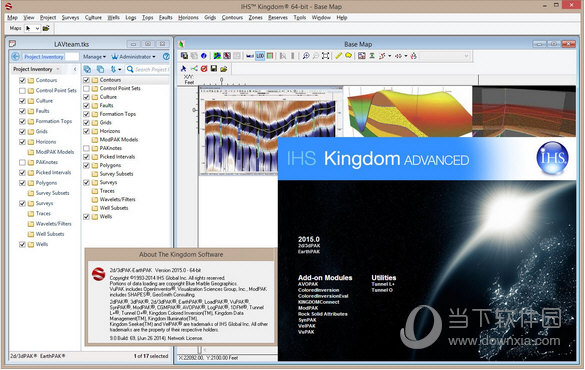Click the uncheck-all items icon above list
Image resolution: width=585 pixels, height=370 pixels.
pos(100,69)
